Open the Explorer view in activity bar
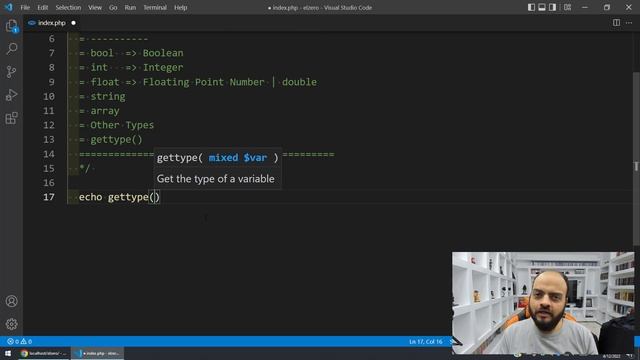The width and height of the screenshot is (640, 360). pyautogui.click(x=11, y=26)
